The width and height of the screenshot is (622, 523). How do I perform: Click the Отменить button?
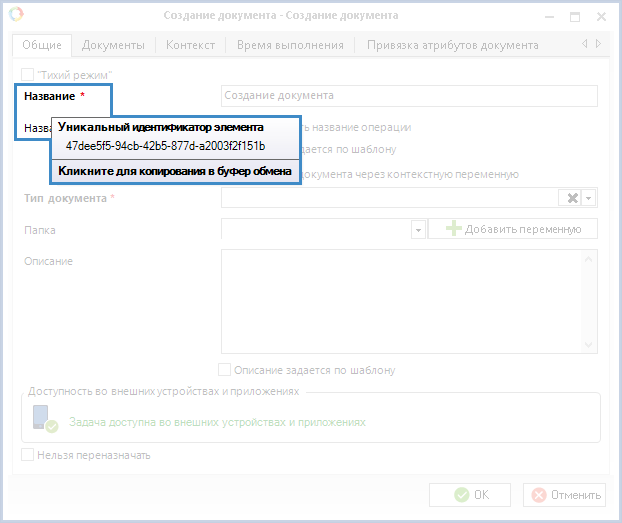click(x=564, y=495)
